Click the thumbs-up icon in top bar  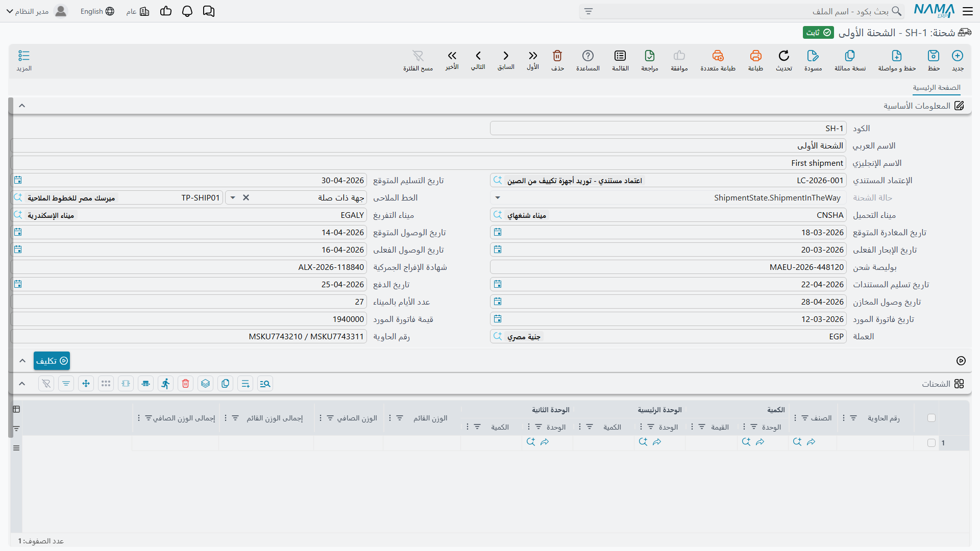[166, 11]
